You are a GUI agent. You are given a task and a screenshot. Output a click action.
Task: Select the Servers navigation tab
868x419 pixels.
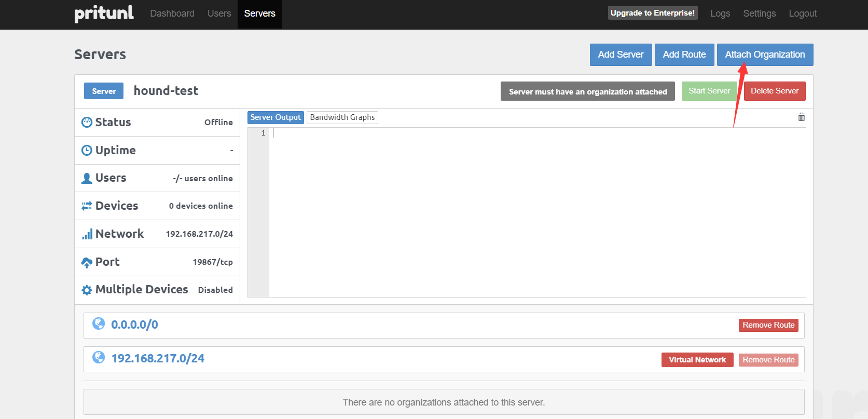[x=259, y=14]
